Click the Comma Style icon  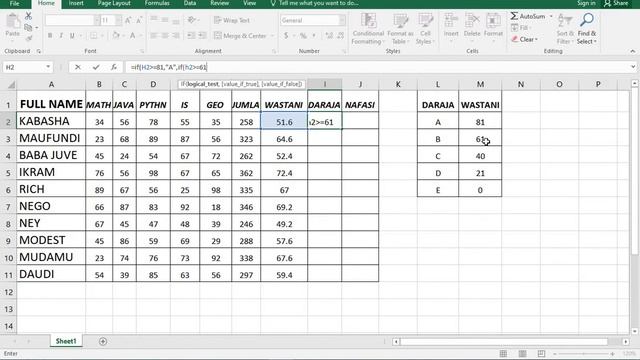tap(314, 36)
